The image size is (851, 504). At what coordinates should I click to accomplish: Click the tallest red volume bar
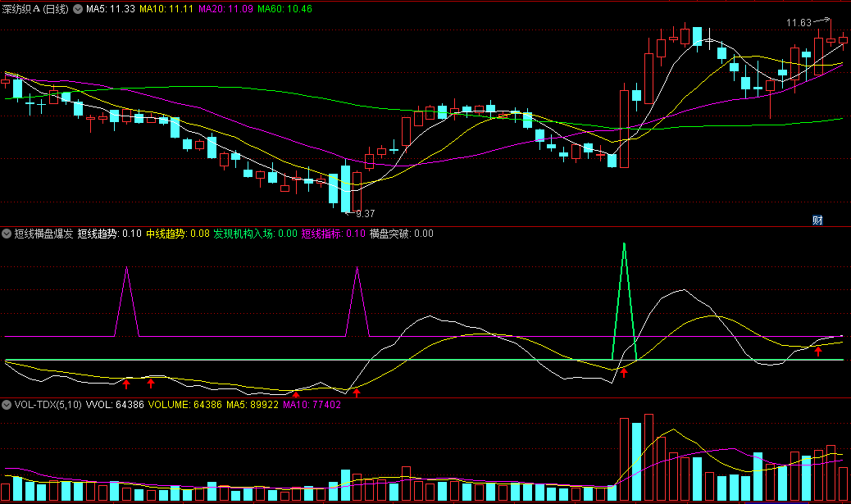[x=648, y=457]
